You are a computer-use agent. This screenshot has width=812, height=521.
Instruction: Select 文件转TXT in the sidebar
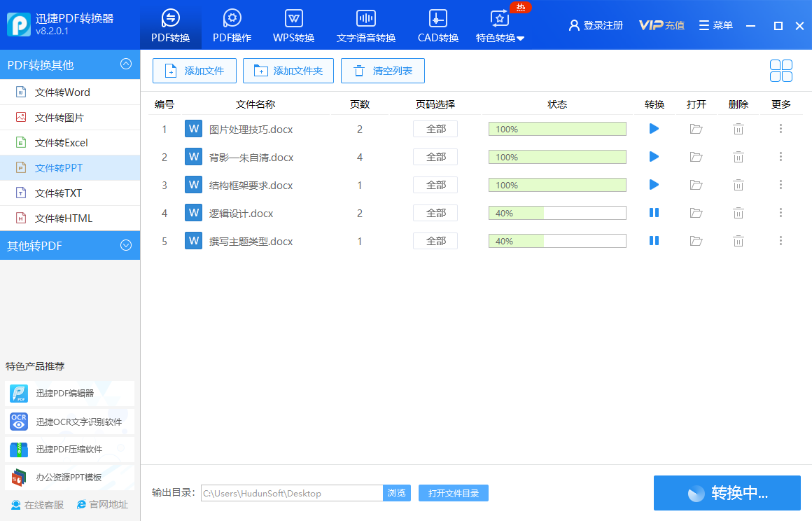[70, 193]
